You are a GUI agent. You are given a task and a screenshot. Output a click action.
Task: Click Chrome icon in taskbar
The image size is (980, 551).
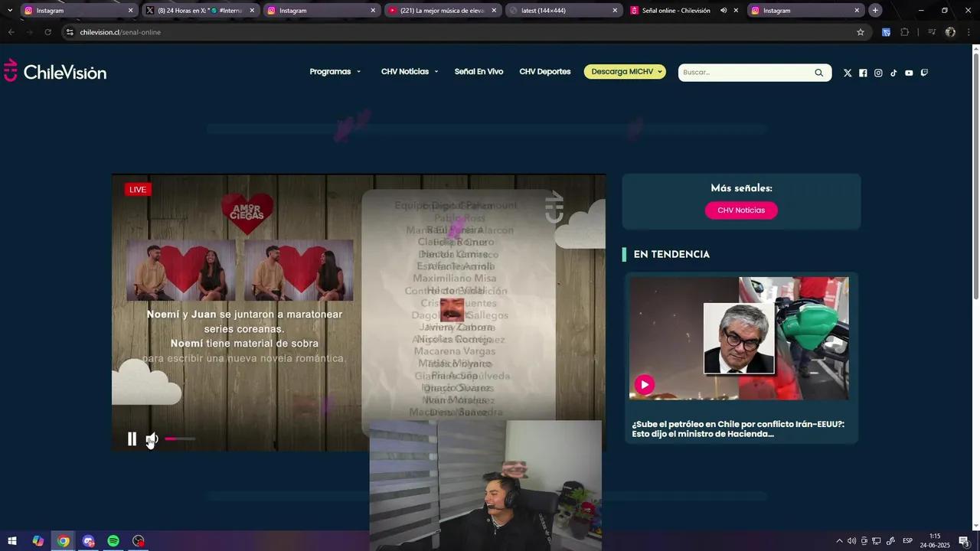click(63, 541)
